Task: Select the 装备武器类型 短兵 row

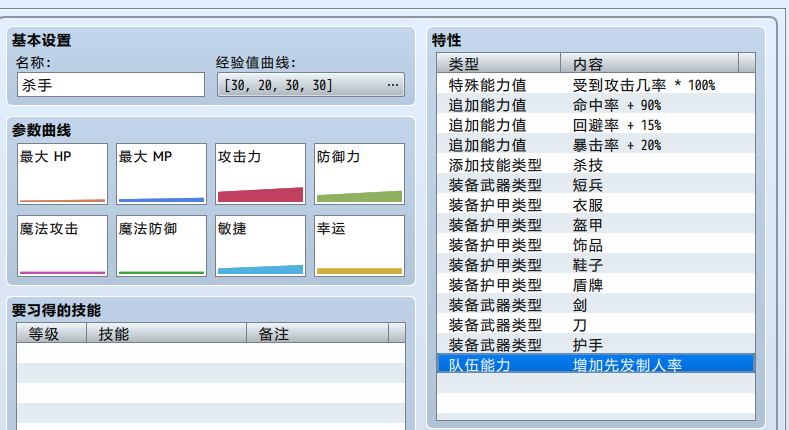Action: [596, 185]
